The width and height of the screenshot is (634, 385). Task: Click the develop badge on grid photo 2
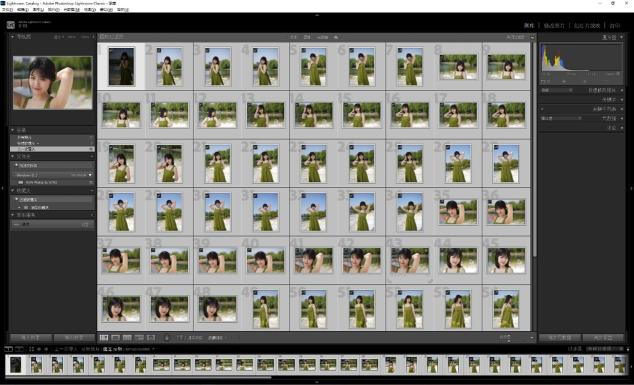pos(159,50)
